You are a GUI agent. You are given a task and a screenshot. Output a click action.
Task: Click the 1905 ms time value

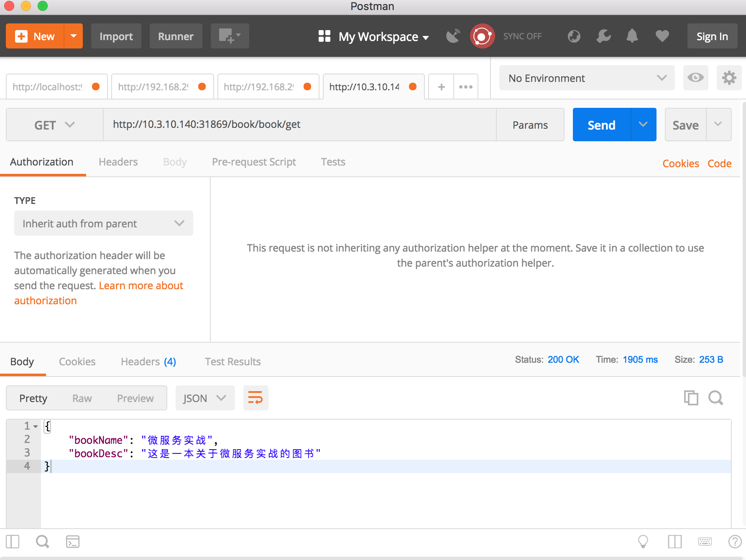[x=640, y=359]
